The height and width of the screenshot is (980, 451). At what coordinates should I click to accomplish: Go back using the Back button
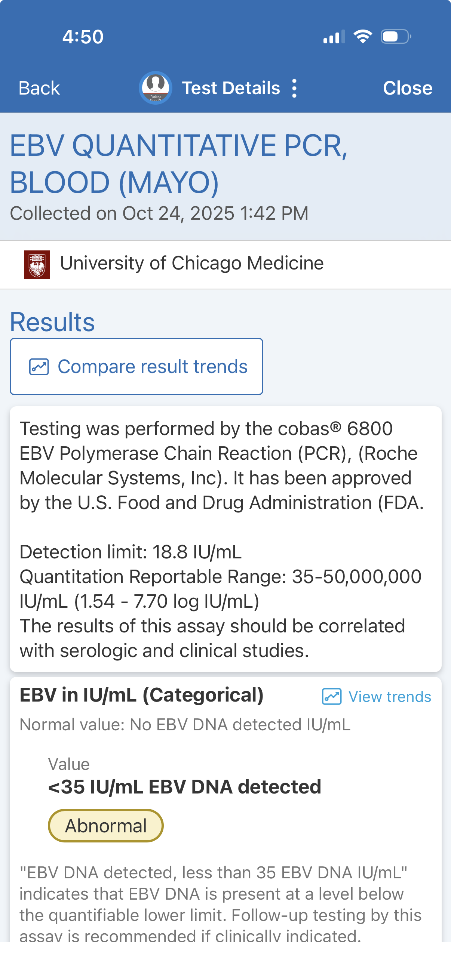tap(39, 88)
